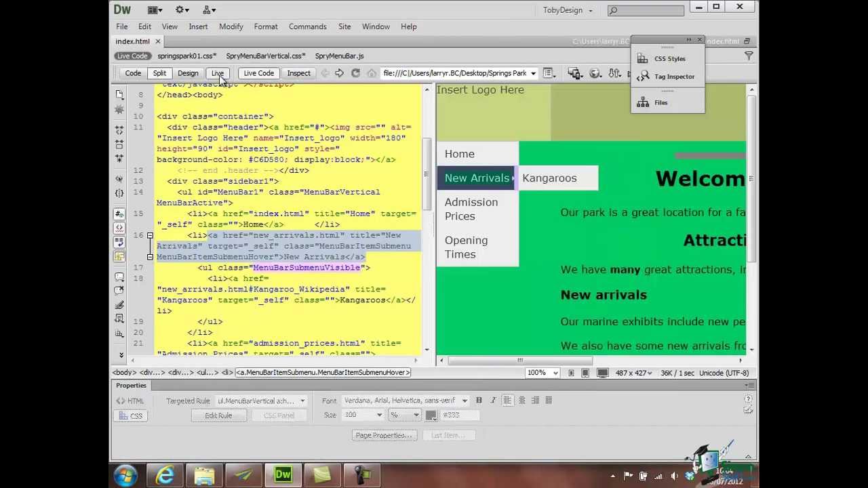The height and width of the screenshot is (488, 868).
Task: Toggle syntax error alerts icon
Action: tap(119, 256)
